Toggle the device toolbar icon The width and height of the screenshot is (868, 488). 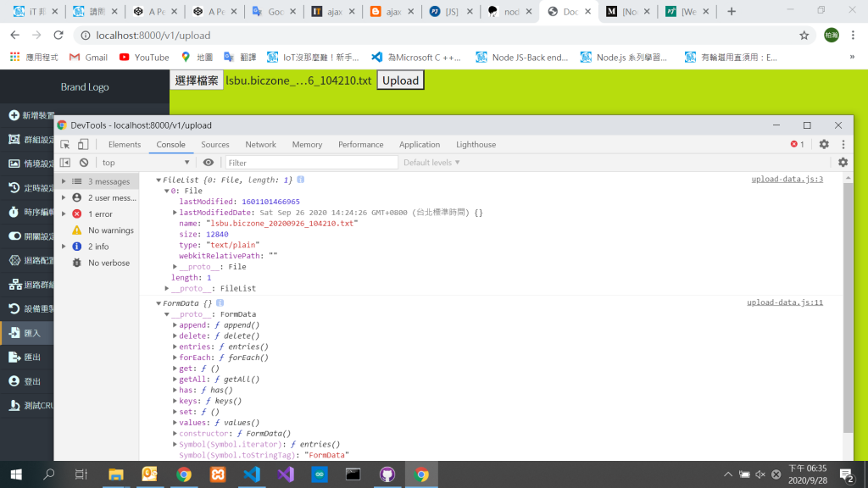83,144
